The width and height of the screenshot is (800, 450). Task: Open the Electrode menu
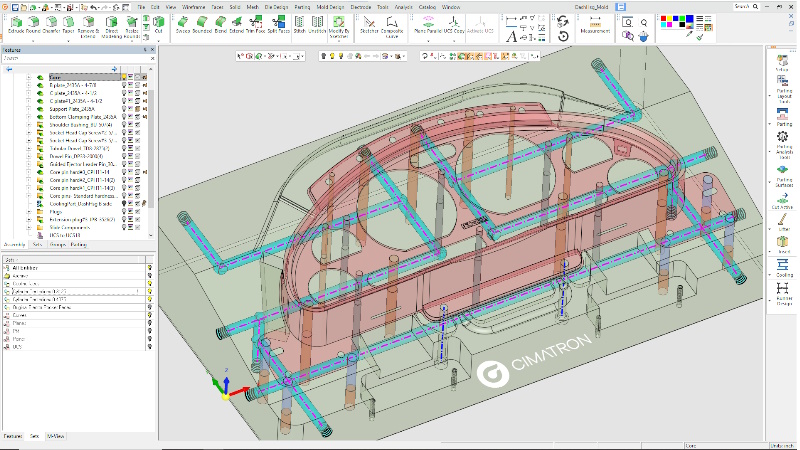click(361, 7)
